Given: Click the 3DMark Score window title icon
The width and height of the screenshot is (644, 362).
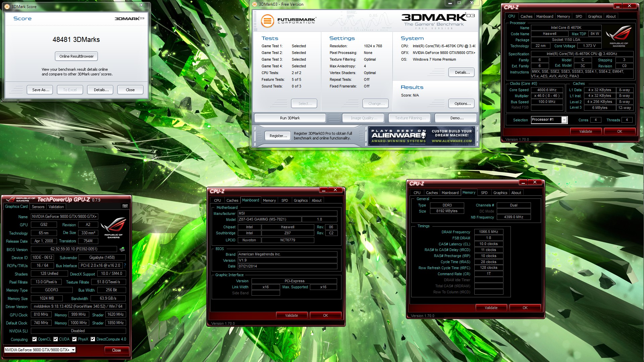Looking at the screenshot, I should tap(7, 6).
